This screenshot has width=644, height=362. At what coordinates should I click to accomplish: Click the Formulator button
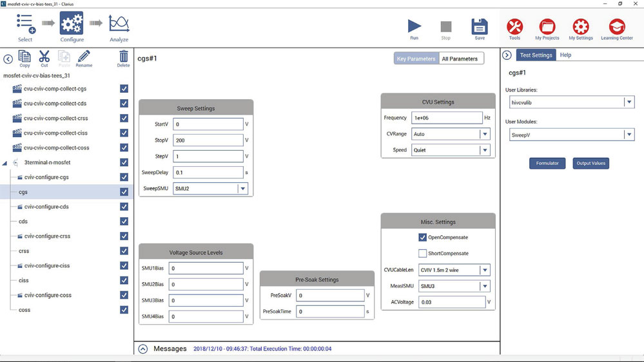[x=547, y=164]
